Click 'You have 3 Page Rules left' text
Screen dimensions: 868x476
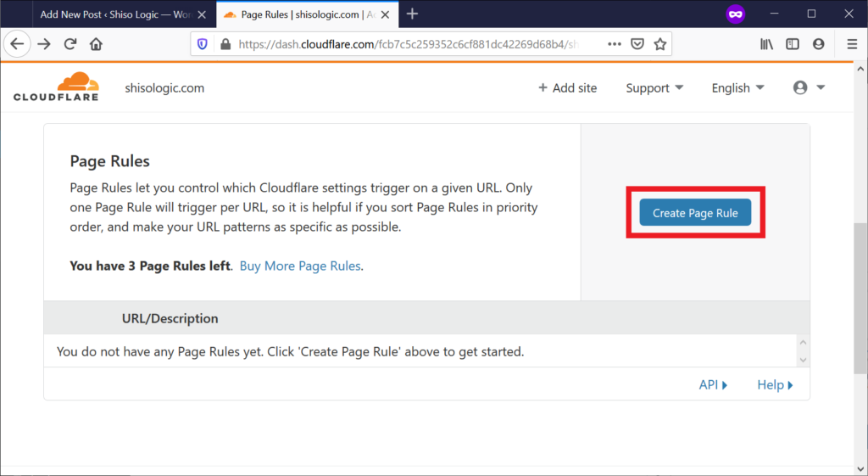(150, 266)
